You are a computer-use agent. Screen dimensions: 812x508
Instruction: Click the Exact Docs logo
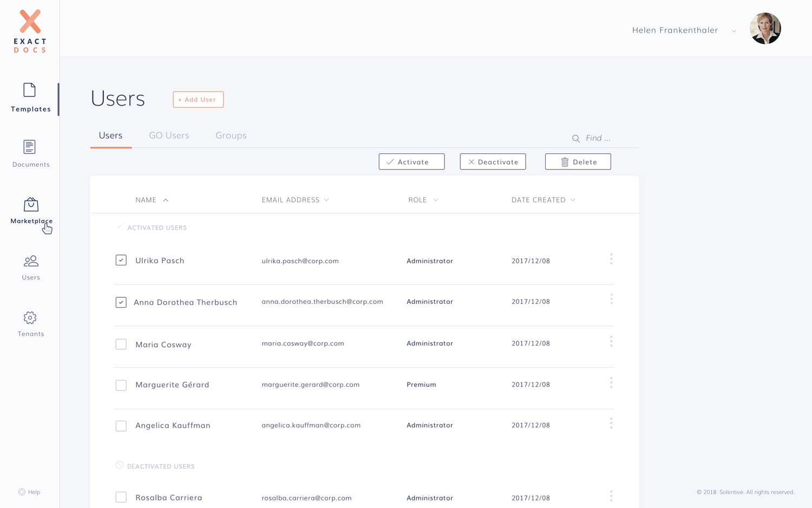click(30, 31)
